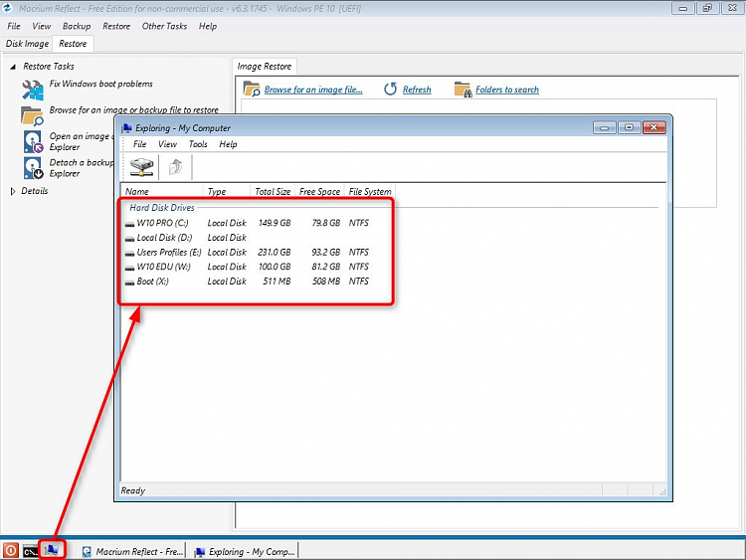746x560 pixels.
Task: Click the Fix Windows boot problems task
Action: [x=100, y=84]
